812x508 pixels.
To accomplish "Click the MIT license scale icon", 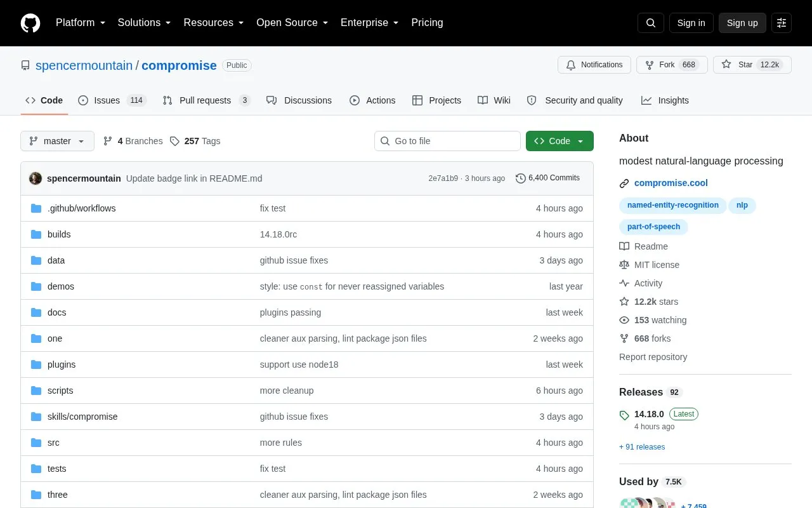I will click(x=624, y=265).
